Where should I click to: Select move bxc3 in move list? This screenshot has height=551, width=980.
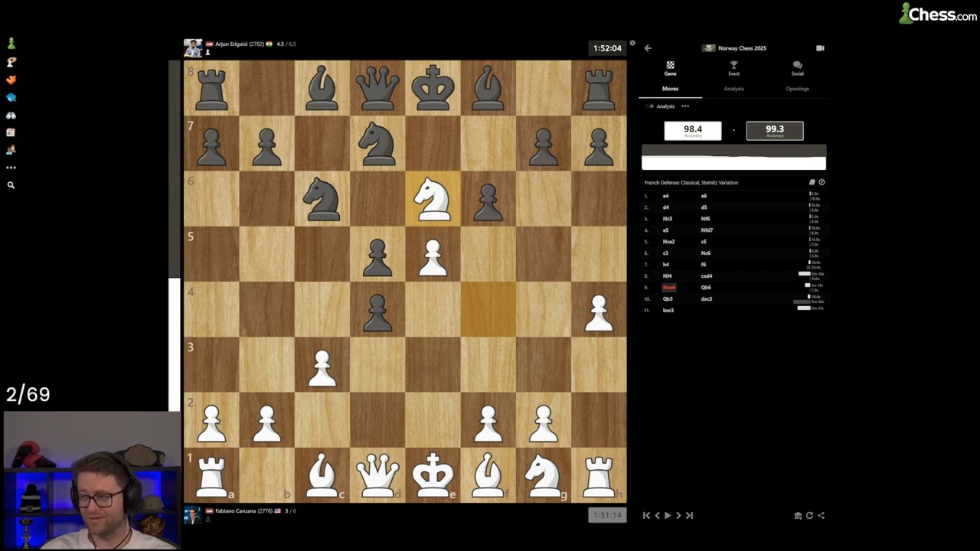point(668,311)
